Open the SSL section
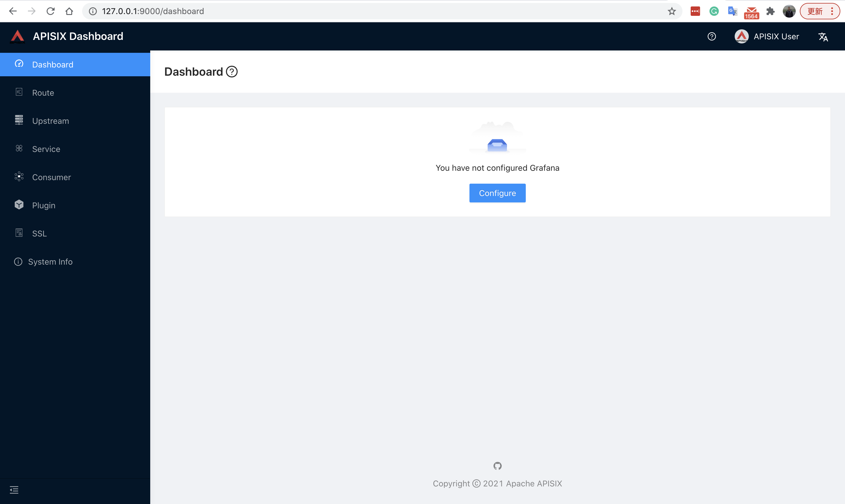 pos(39,234)
